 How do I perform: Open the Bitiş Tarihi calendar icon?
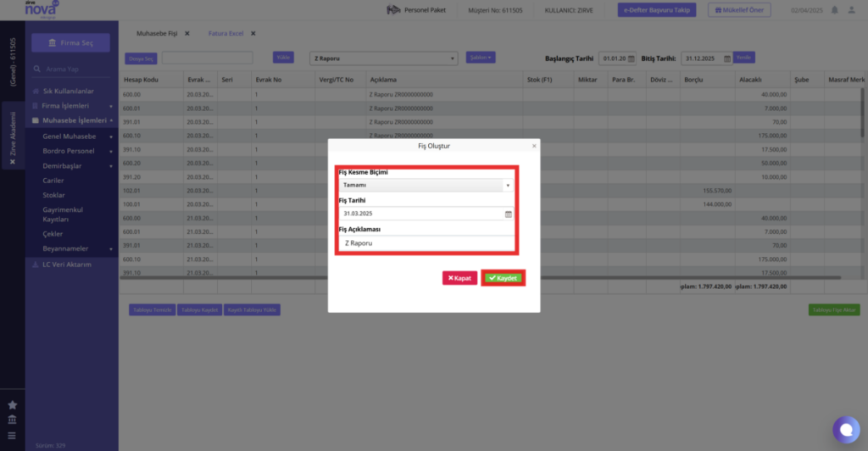[726, 58]
